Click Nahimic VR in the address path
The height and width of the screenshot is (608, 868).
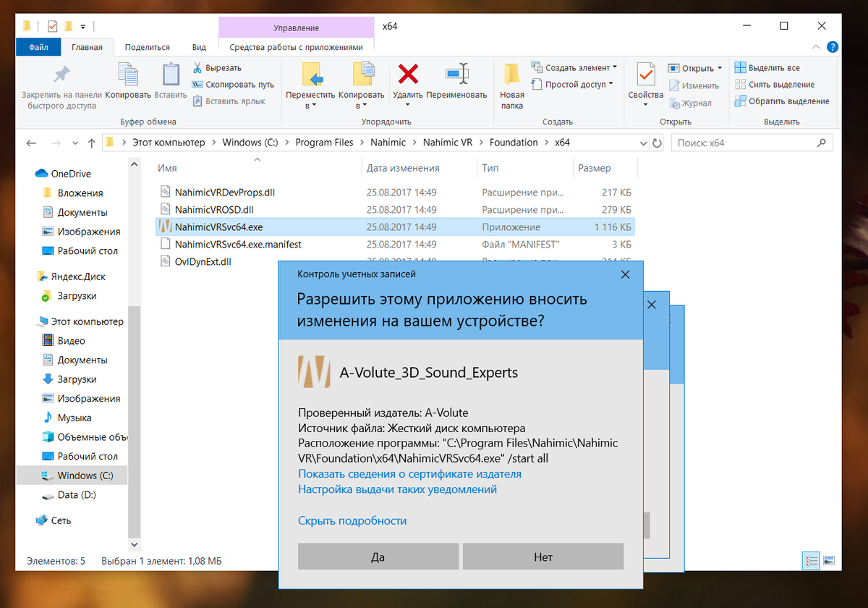point(447,143)
